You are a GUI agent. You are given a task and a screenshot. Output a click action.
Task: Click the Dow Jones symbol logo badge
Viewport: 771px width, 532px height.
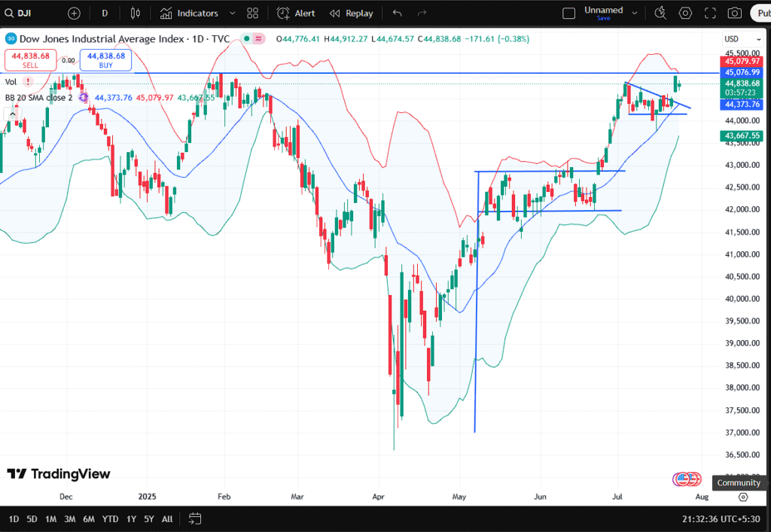tap(11, 39)
